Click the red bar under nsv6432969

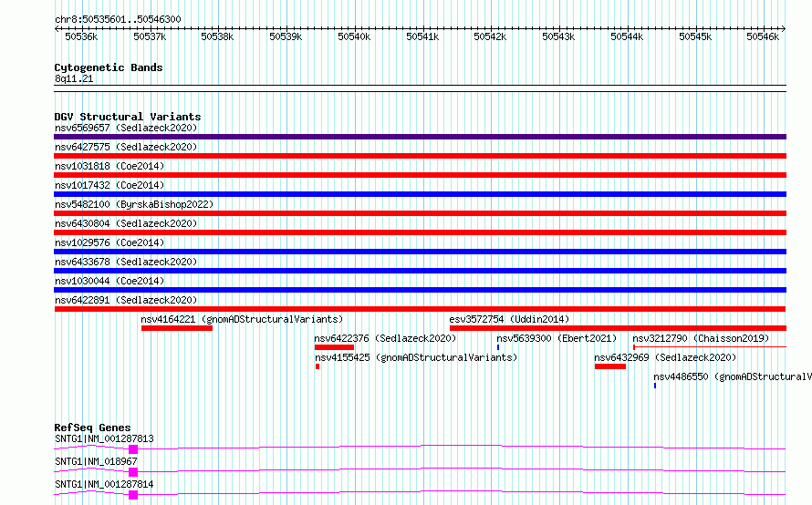[x=610, y=366]
